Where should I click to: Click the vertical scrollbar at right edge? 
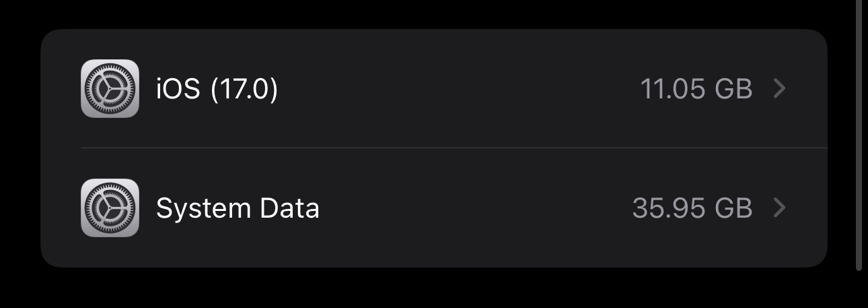859,135
